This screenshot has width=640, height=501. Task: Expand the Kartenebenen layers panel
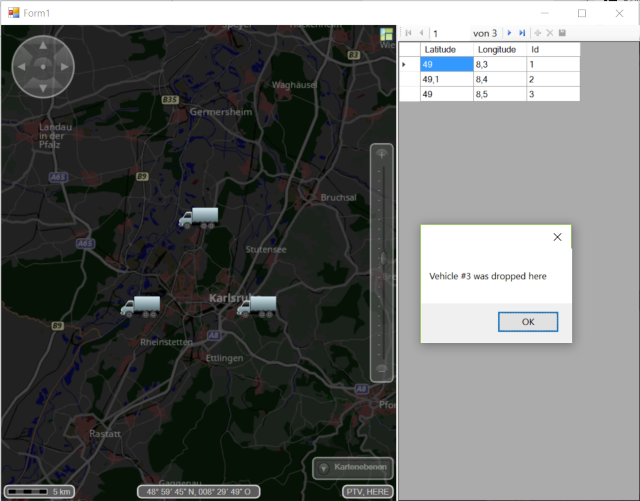coord(353,468)
